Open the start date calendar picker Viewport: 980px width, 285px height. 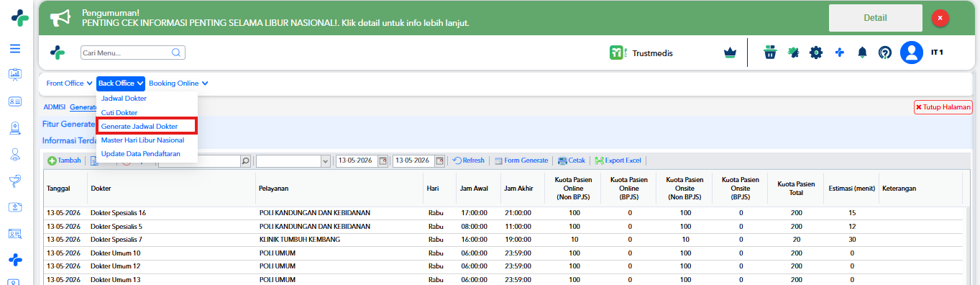[383, 160]
